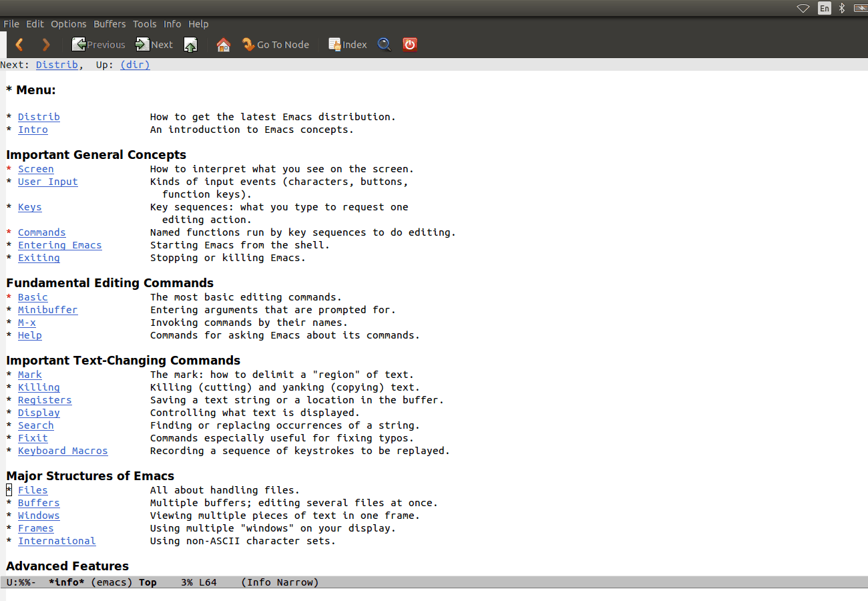
Task: Click the L64 line number in the mode line
Action: 208,582
